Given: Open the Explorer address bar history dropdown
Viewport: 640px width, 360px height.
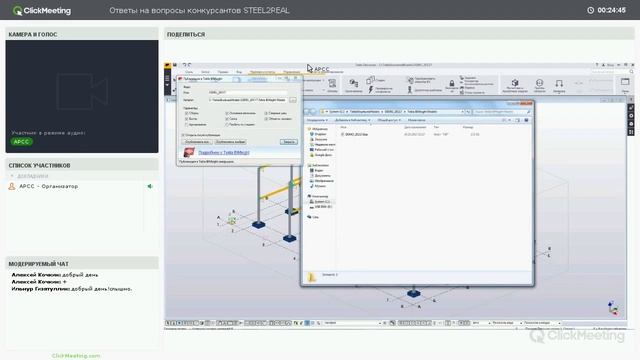Looking at the screenshot, I should (462, 111).
